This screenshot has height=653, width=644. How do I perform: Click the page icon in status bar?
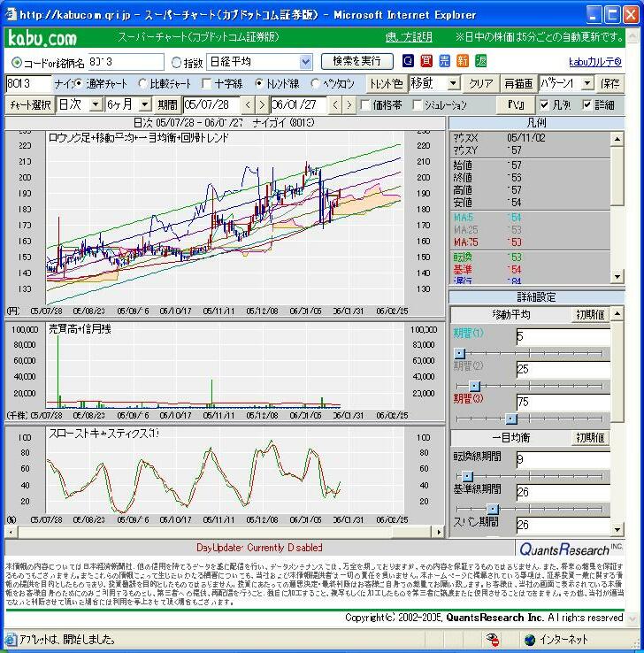(11, 639)
